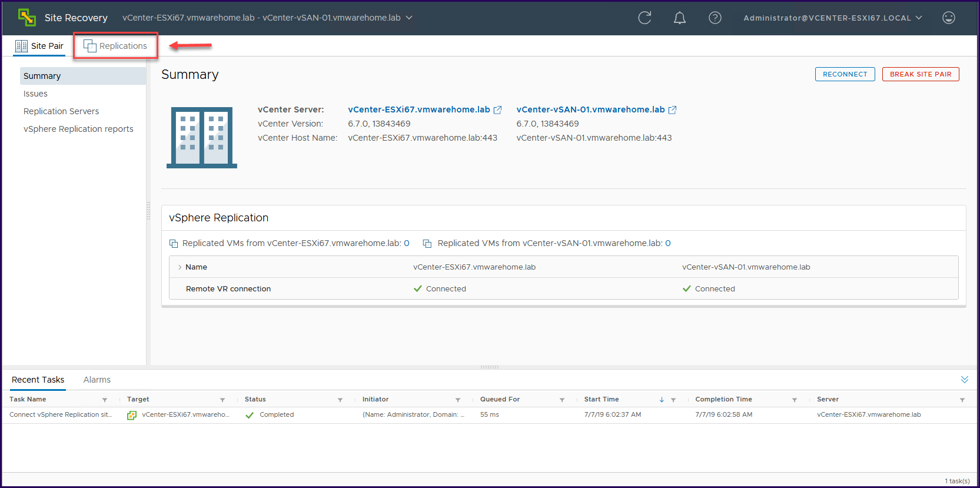
Task: Open Replication Servers in the sidebar
Action: [61, 111]
